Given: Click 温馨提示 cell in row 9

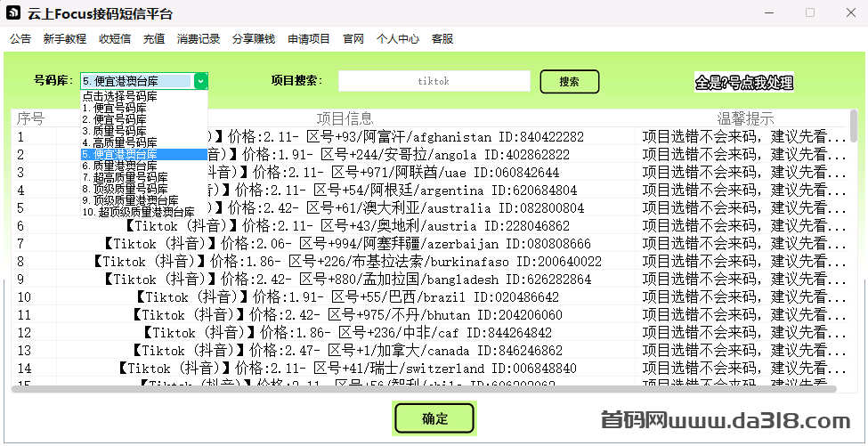Looking at the screenshot, I should [742, 279].
